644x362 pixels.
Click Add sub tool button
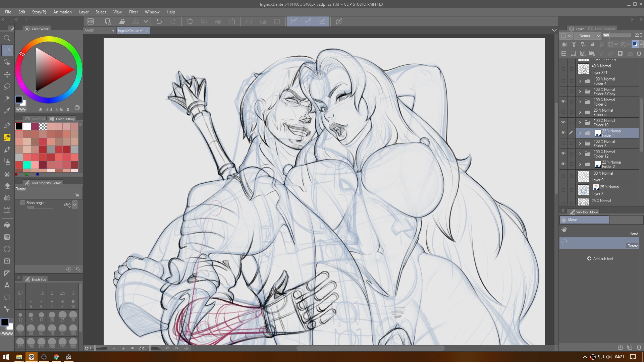(600, 259)
